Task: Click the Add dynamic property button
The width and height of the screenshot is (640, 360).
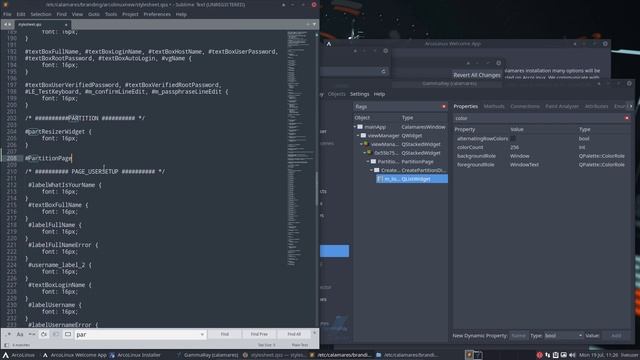Action: coord(616,336)
